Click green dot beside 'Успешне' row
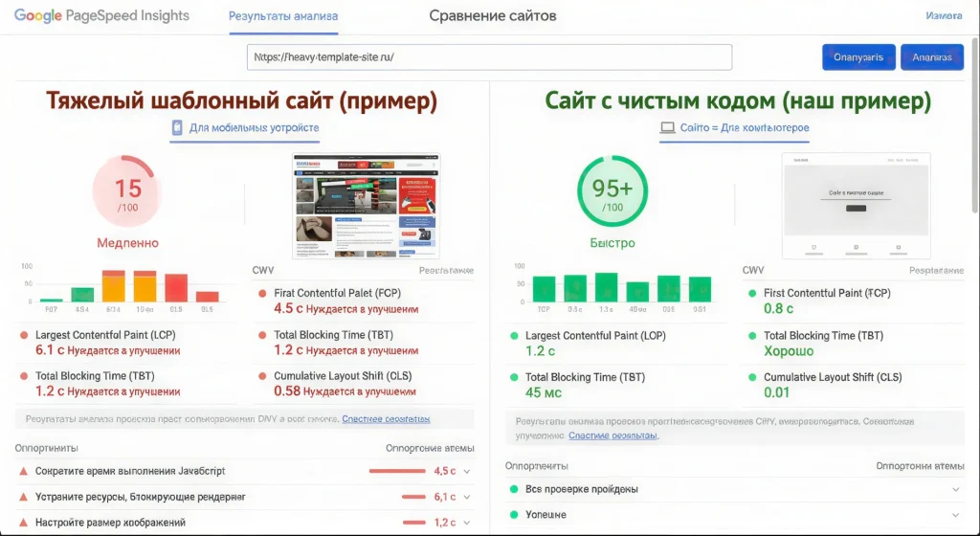980x536 pixels. click(x=514, y=515)
